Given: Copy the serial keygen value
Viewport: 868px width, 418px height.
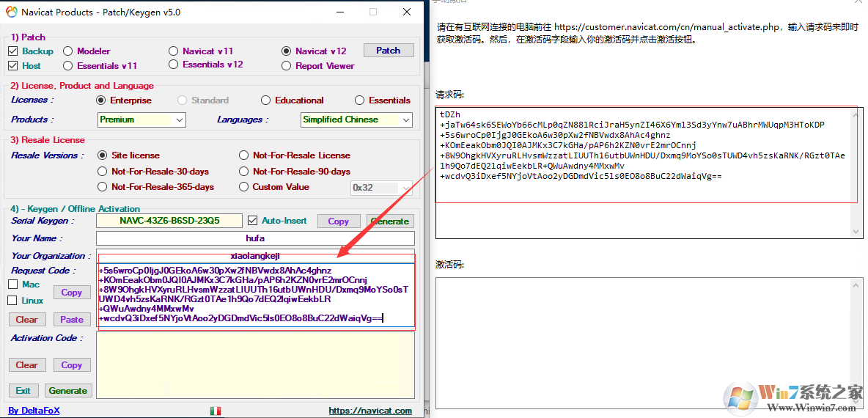Looking at the screenshot, I should [338, 221].
